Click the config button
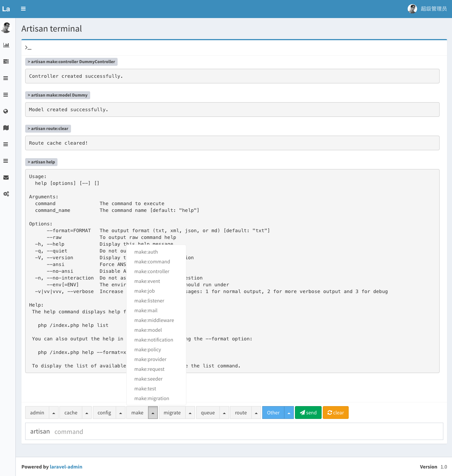Screen dimensions: 452x476 pyautogui.click(x=104, y=413)
